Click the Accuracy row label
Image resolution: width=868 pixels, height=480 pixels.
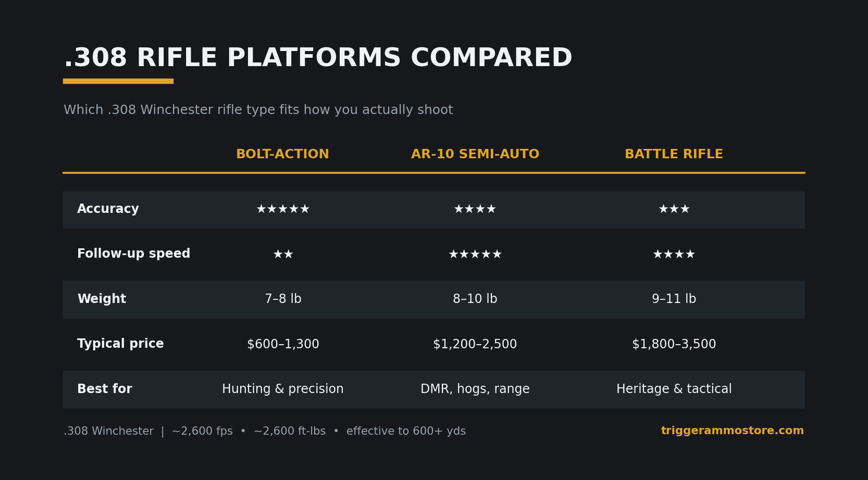108,209
